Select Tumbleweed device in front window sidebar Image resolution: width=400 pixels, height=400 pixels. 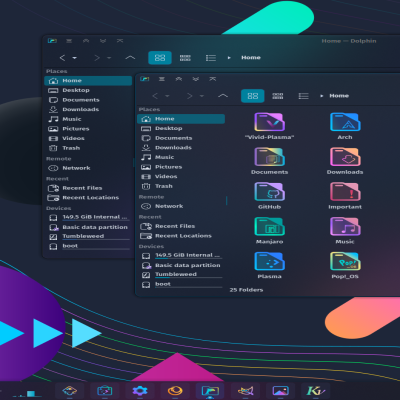coord(181,275)
